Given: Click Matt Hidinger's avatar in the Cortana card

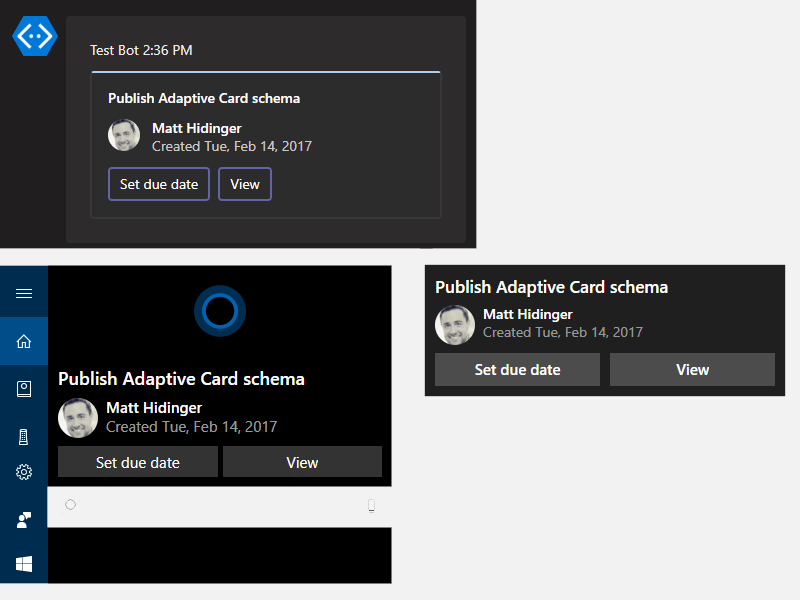Looking at the screenshot, I should coord(77,418).
